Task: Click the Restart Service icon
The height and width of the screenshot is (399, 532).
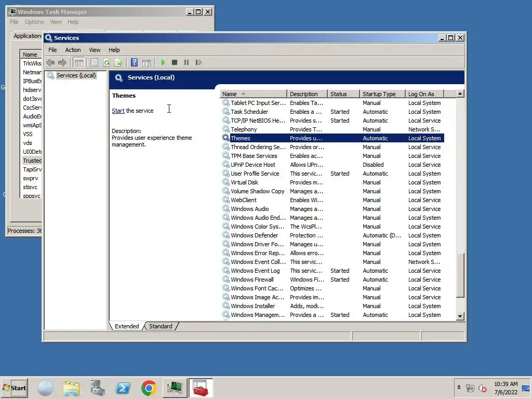Action: [x=198, y=62]
